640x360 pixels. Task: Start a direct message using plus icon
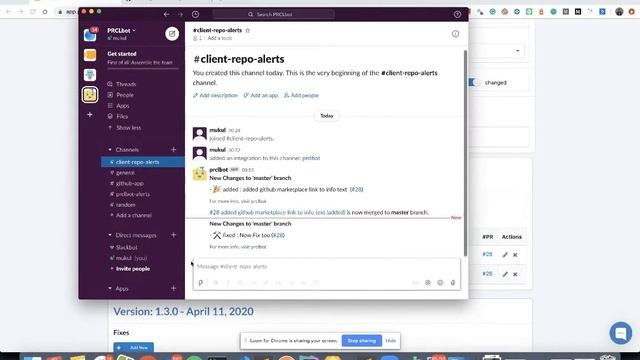point(173,235)
